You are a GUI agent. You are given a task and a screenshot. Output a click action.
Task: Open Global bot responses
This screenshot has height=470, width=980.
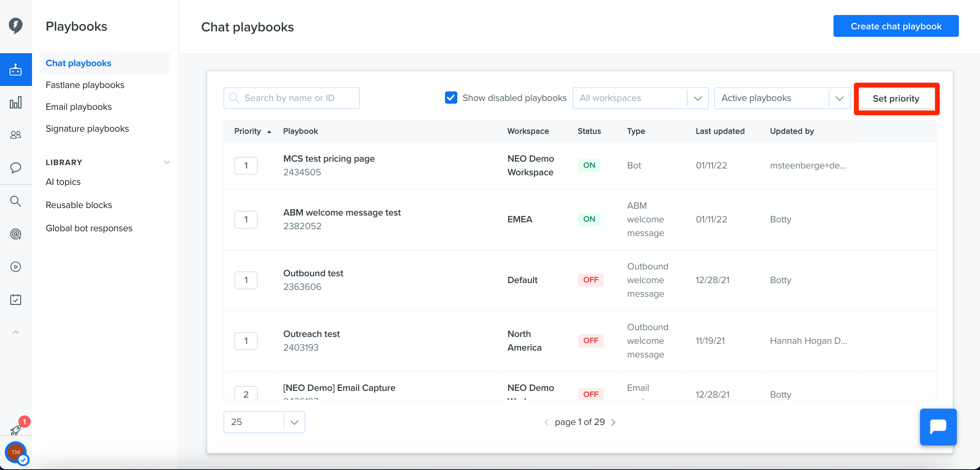tap(89, 228)
